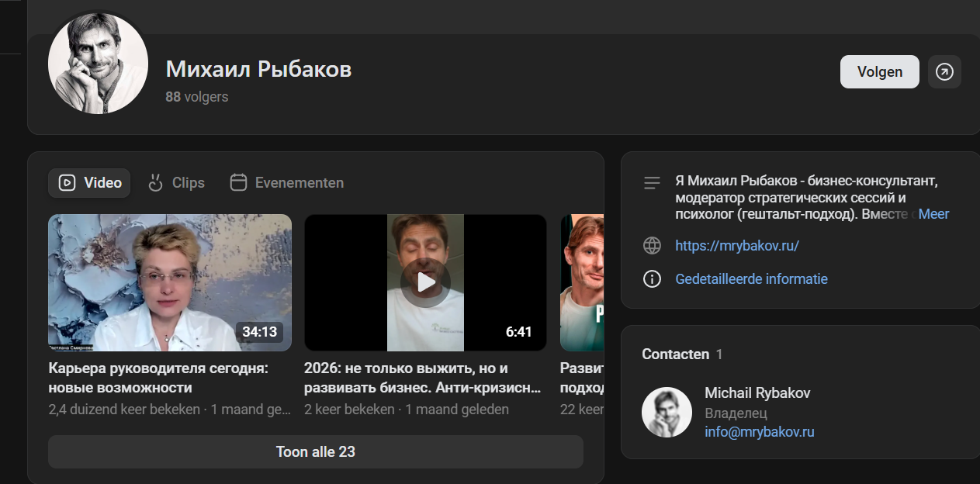Open the video title 2026: не только выжить

coord(422,378)
